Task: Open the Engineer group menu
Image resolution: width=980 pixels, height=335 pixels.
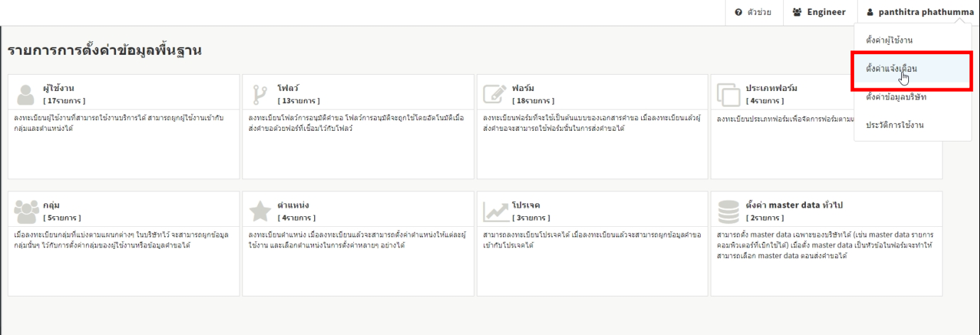Action: click(x=819, y=12)
